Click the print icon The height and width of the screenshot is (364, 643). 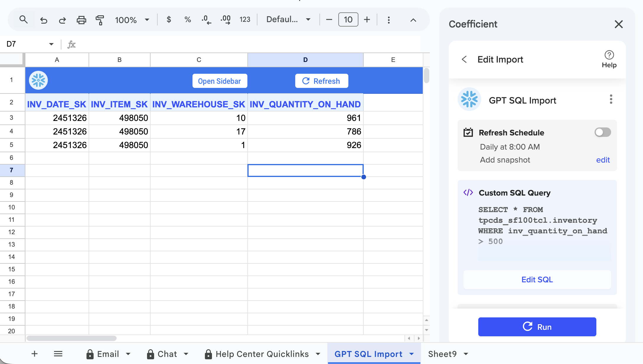[x=81, y=20]
